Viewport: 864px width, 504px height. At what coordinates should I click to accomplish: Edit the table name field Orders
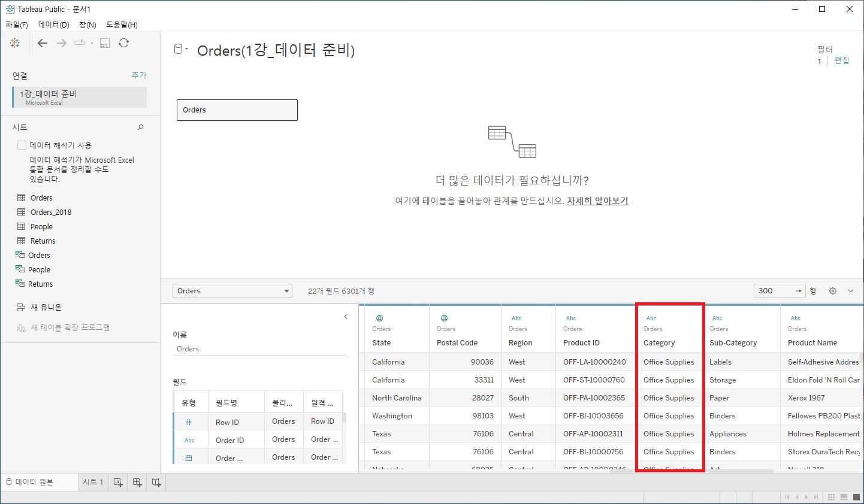pos(259,349)
